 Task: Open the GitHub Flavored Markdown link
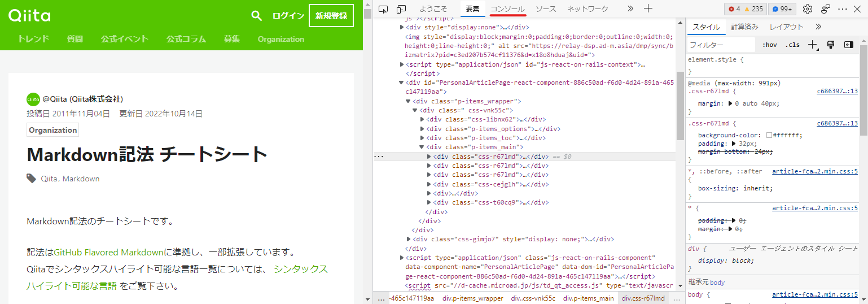pos(108,251)
